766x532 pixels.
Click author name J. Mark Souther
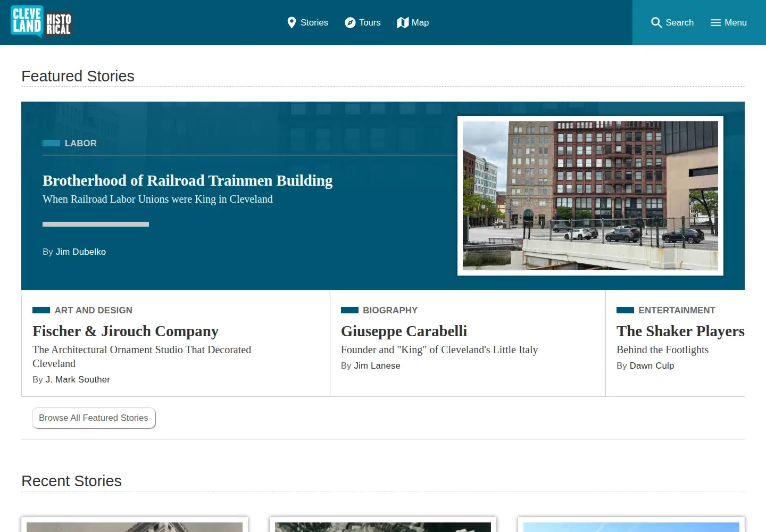pyautogui.click(x=78, y=379)
